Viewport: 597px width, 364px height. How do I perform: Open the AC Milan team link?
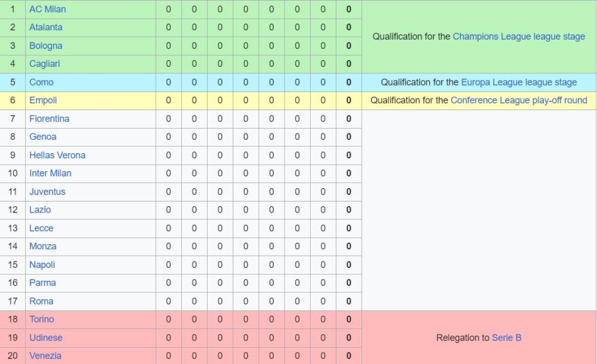coord(47,9)
